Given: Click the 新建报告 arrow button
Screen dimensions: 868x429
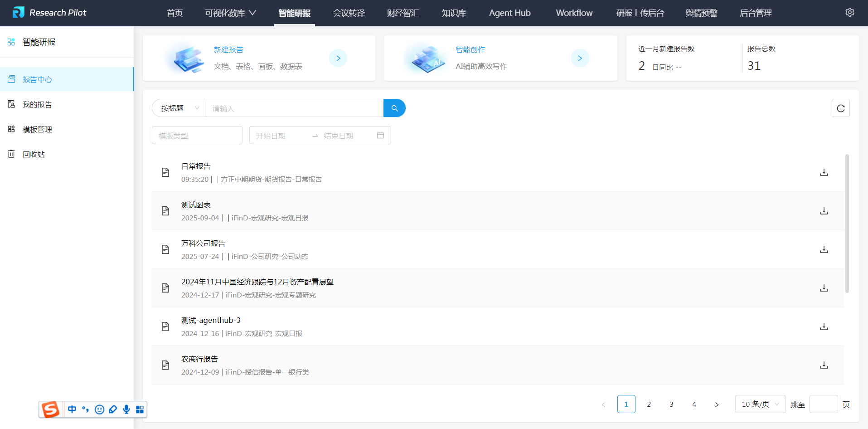Looking at the screenshot, I should pos(338,58).
